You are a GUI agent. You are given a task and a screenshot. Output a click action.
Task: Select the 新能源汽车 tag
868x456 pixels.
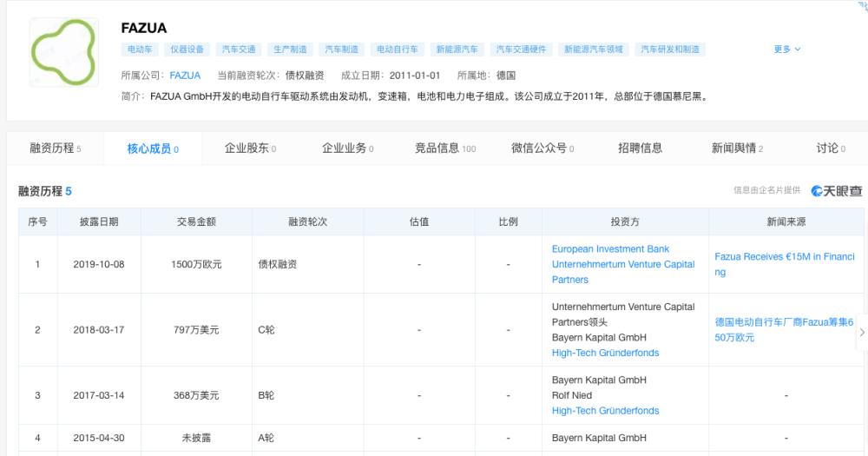[x=457, y=50]
